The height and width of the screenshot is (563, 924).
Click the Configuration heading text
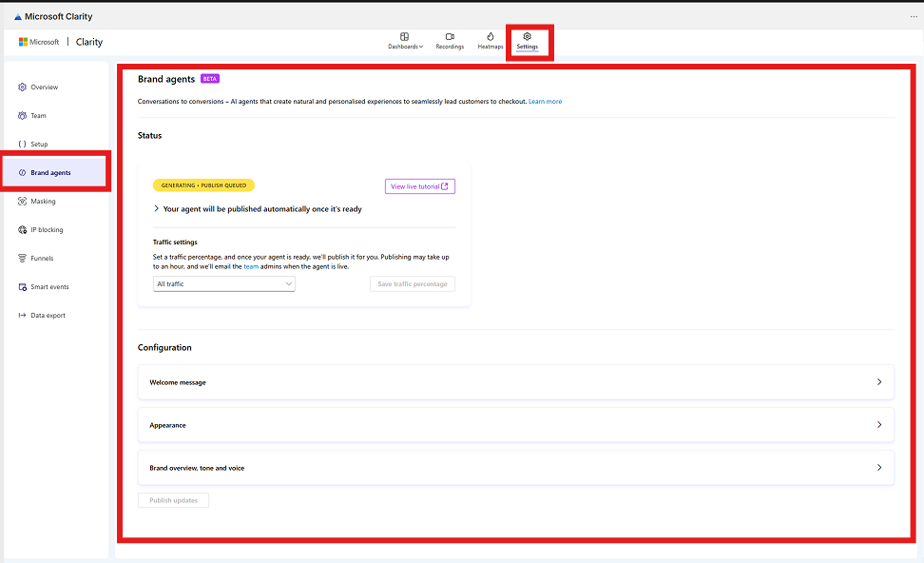[164, 348]
